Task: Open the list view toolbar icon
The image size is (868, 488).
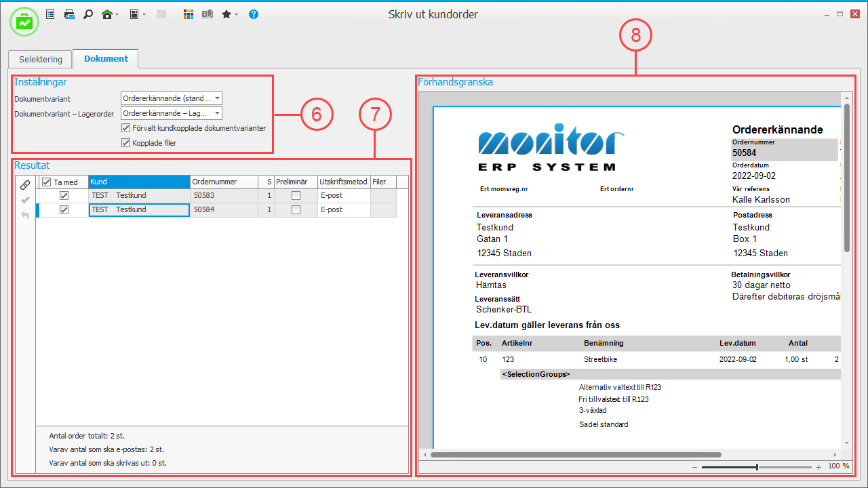Action: [x=50, y=14]
